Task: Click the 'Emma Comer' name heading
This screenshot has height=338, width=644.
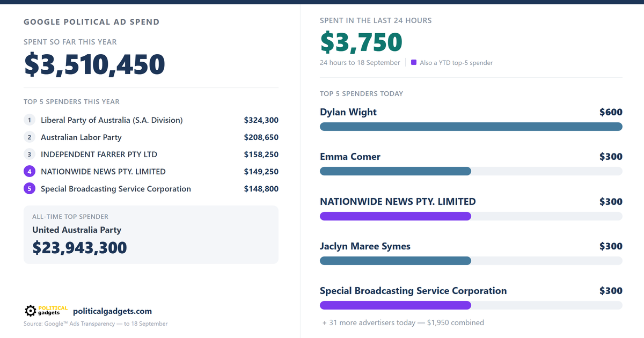Action: [350, 157]
